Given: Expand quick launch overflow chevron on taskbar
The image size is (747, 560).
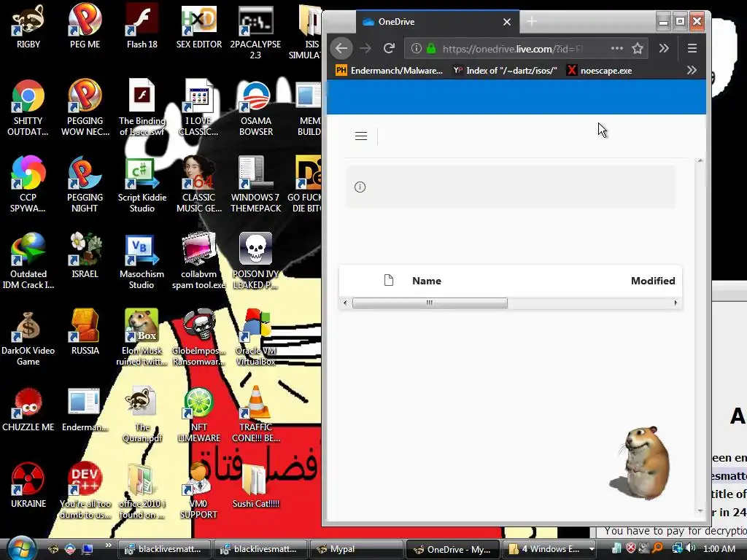Looking at the screenshot, I should [x=108, y=545].
